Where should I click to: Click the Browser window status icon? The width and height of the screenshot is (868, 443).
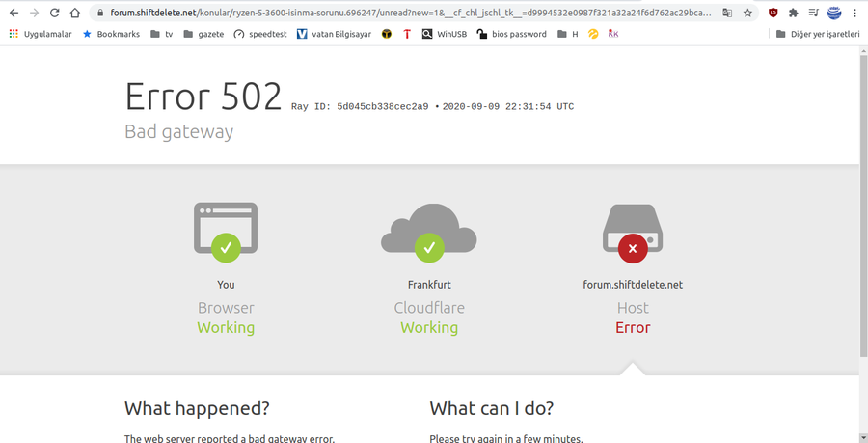pos(226,232)
